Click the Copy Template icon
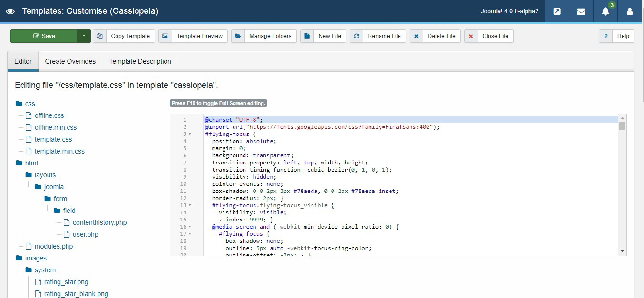 (100, 36)
